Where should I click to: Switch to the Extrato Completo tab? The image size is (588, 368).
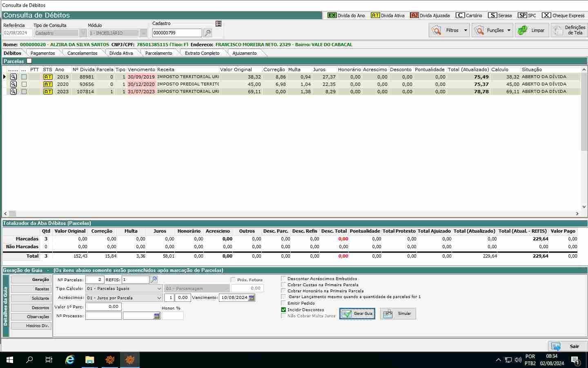point(202,53)
